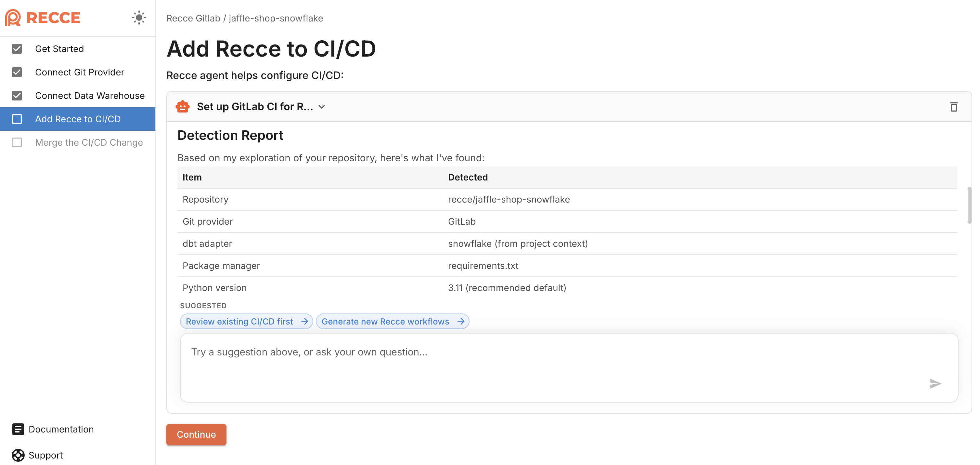Click the orange robot agent icon
The width and height of the screenshot is (980, 465).
pyautogui.click(x=182, y=106)
